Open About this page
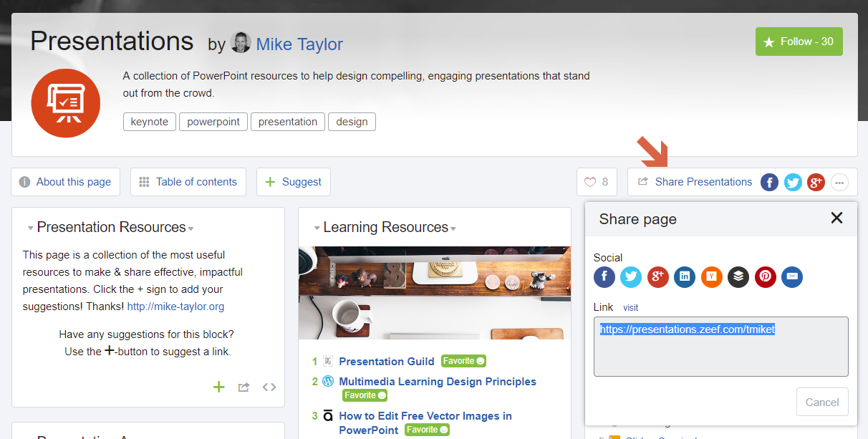 [x=65, y=182]
